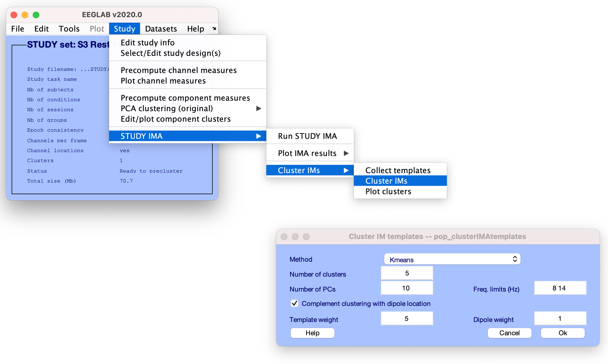Open the Method Kmeans dropdown
This screenshot has height=364, width=608.
(452, 259)
